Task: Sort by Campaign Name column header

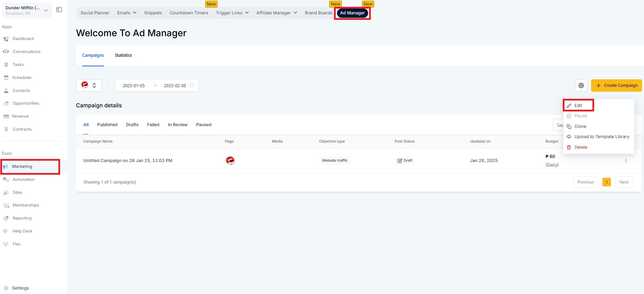Action: click(x=98, y=142)
